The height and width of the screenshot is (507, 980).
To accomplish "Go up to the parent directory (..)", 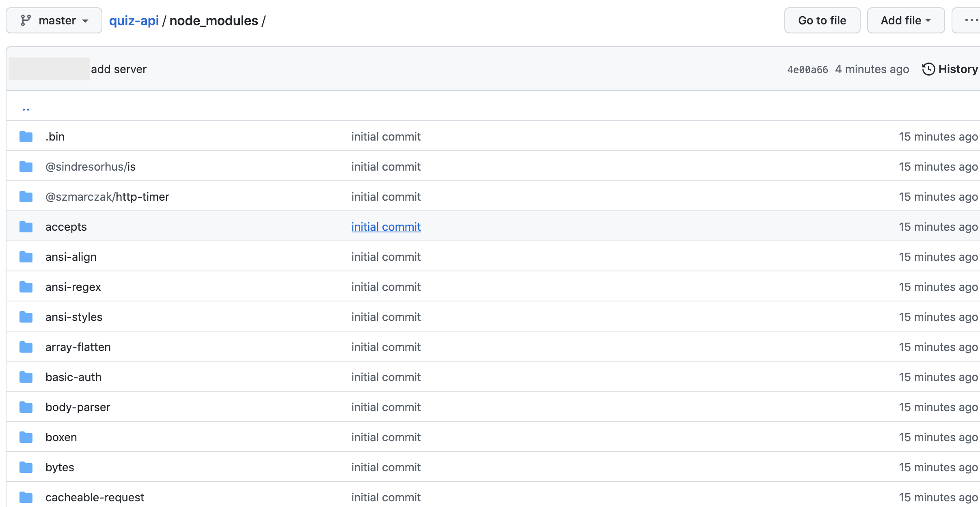I will pos(26,108).
